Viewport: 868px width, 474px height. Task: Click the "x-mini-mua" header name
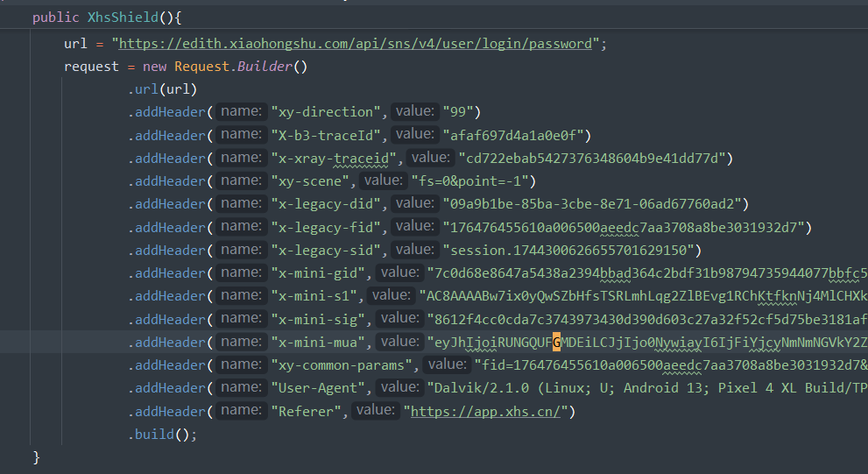pos(318,343)
